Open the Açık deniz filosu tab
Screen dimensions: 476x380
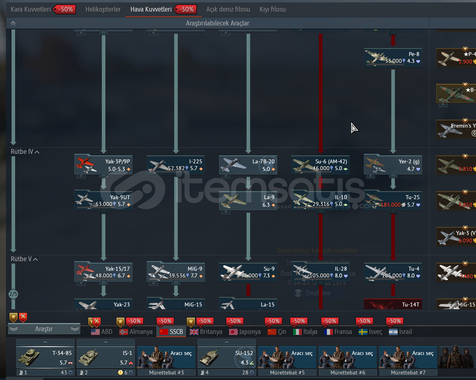pyautogui.click(x=228, y=9)
